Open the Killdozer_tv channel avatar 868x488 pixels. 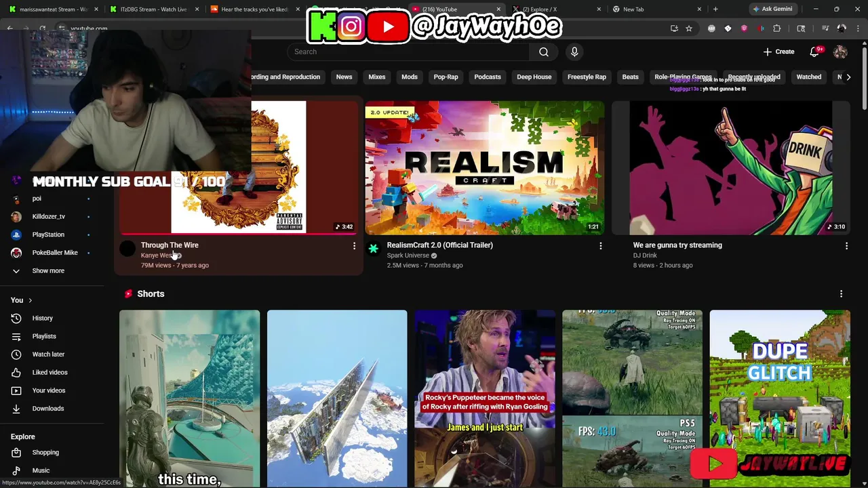pos(16,216)
